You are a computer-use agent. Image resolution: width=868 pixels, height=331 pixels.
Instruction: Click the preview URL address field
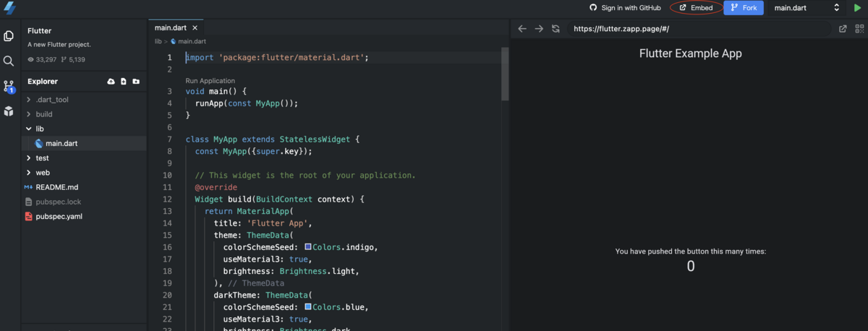[x=699, y=29]
